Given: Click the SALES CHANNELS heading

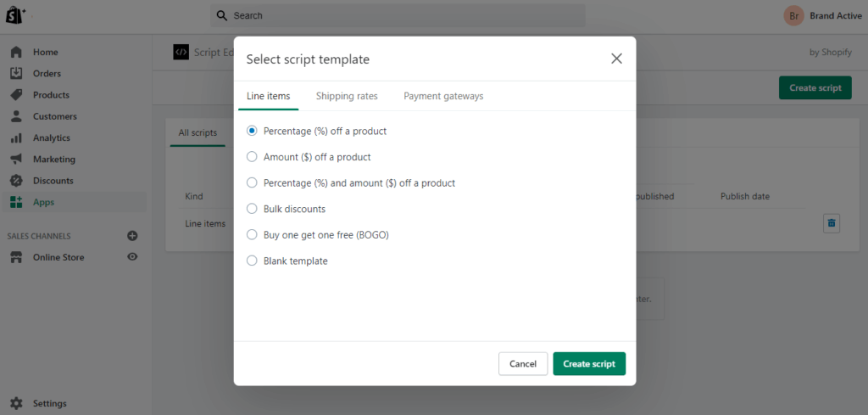Looking at the screenshot, I should (x=39, y=236).
